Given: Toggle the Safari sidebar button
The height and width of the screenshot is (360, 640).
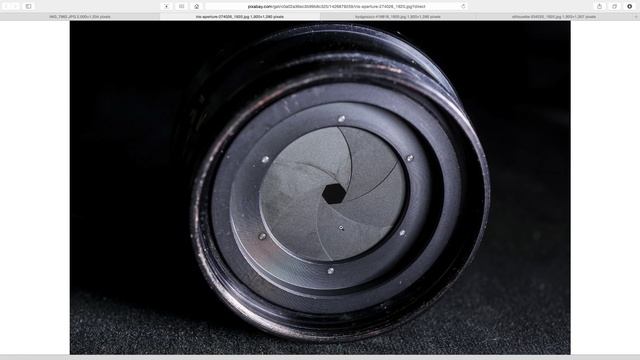Looking at the screenshot, I should coord(28,7).
